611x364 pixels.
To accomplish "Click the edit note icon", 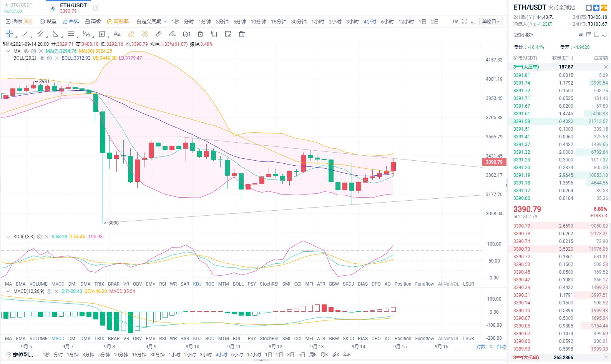I will [228, 34].
